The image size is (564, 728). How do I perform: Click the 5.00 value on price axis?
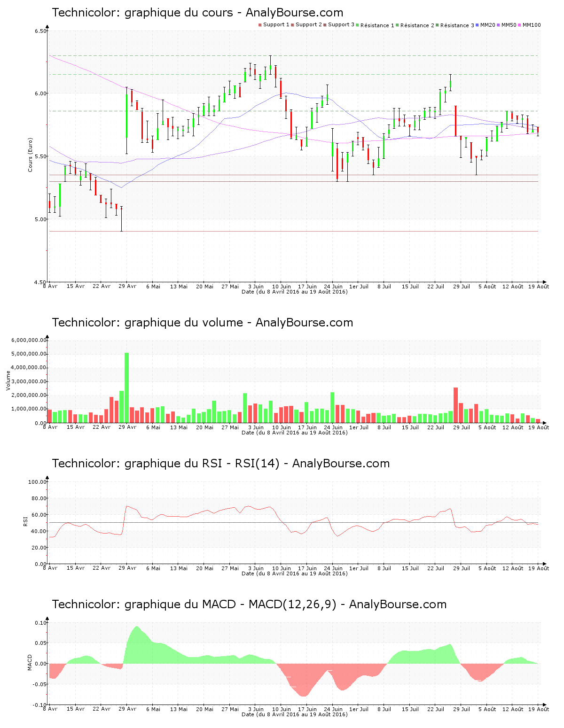click(40, 219)
